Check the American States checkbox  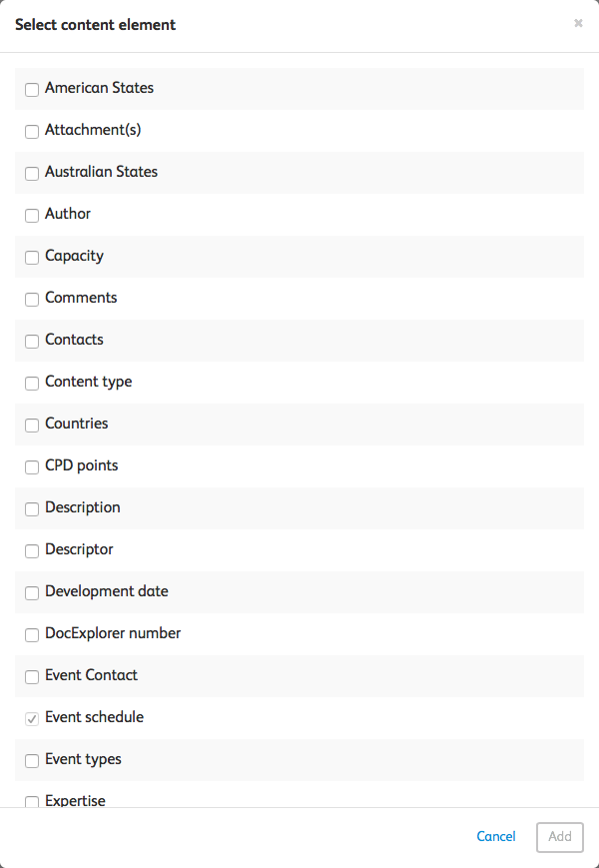[x=32, y=89]
